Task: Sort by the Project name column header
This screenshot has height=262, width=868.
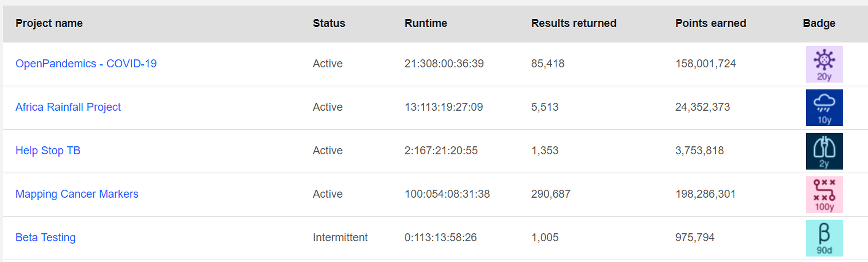Action: pyautogui.click(x=49, y=23)
